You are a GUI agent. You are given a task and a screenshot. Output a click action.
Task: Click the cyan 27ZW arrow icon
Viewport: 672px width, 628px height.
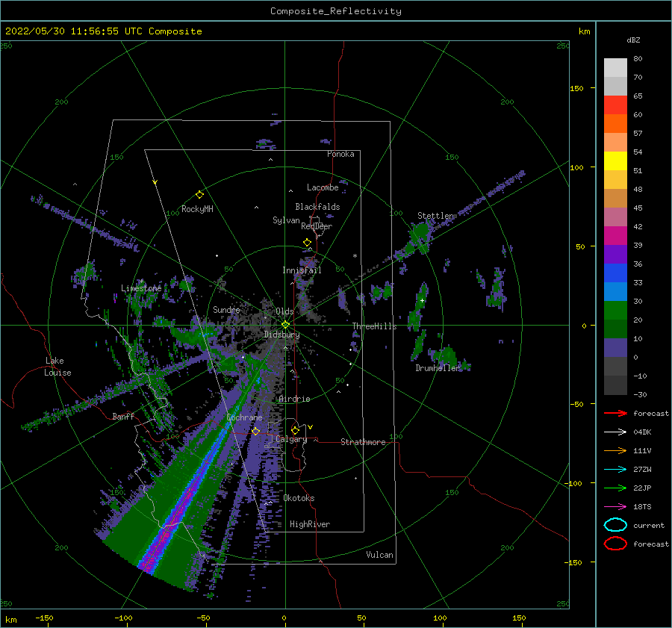[x=615, y=469]
